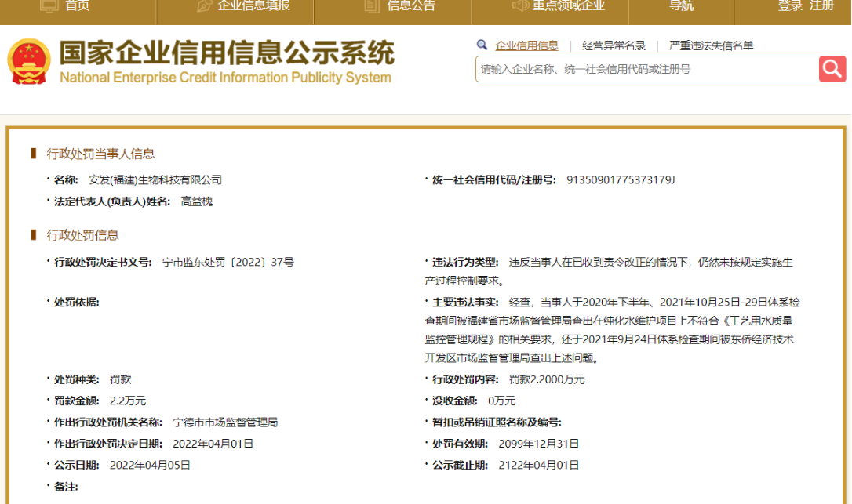Viewport: 852px width, 504px height.
Task: Select the 经营异常名录 search category
Action: (614, 45)
